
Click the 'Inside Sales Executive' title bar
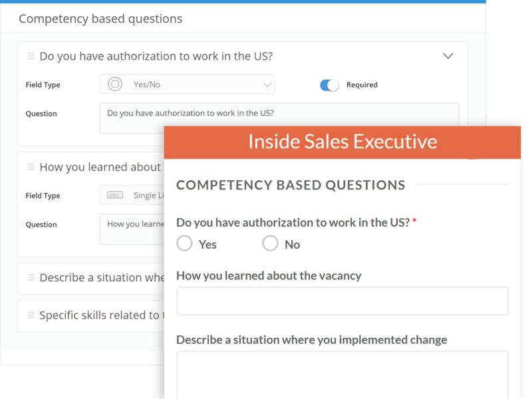point(343,142)
